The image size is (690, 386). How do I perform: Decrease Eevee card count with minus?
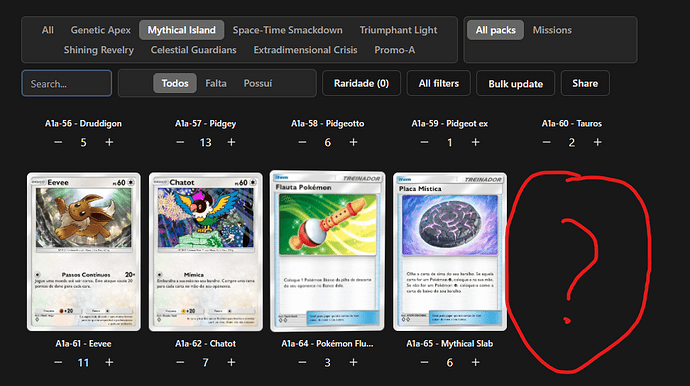pos(58,362)
